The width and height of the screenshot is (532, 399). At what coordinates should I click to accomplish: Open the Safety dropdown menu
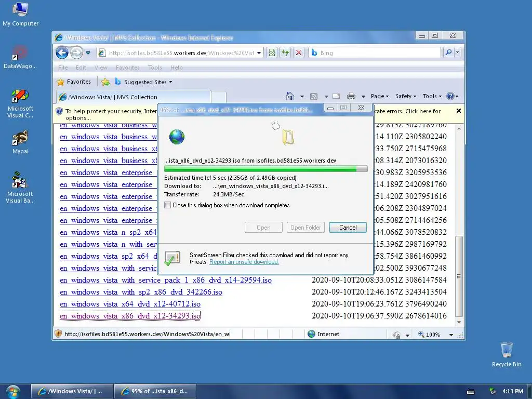(405, 96)
